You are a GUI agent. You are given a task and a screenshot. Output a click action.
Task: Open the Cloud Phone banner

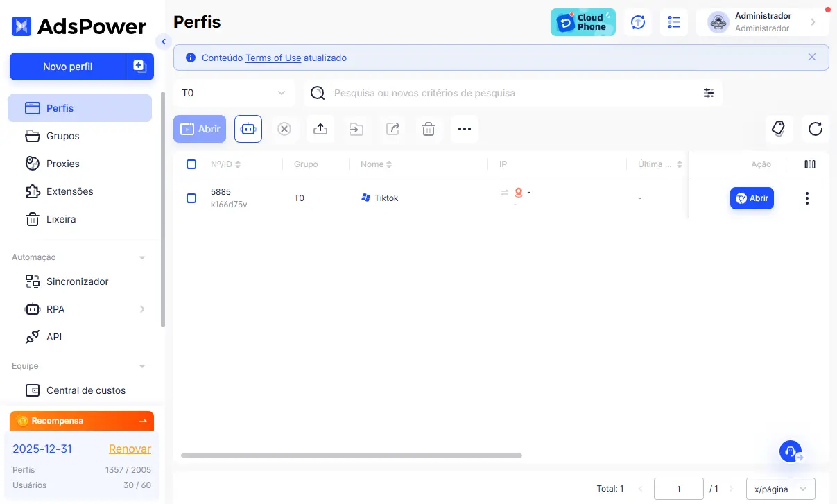pyautogui.click(x=583, y=22)
